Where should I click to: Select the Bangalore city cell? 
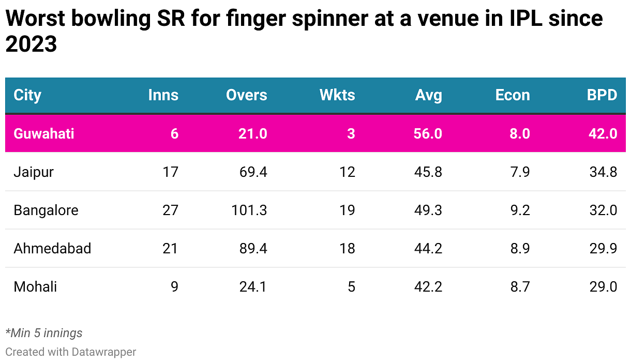coord(46,210)
